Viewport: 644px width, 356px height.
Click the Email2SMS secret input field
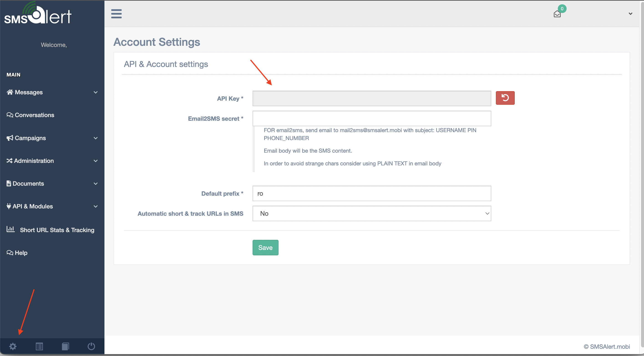point(372,118)
